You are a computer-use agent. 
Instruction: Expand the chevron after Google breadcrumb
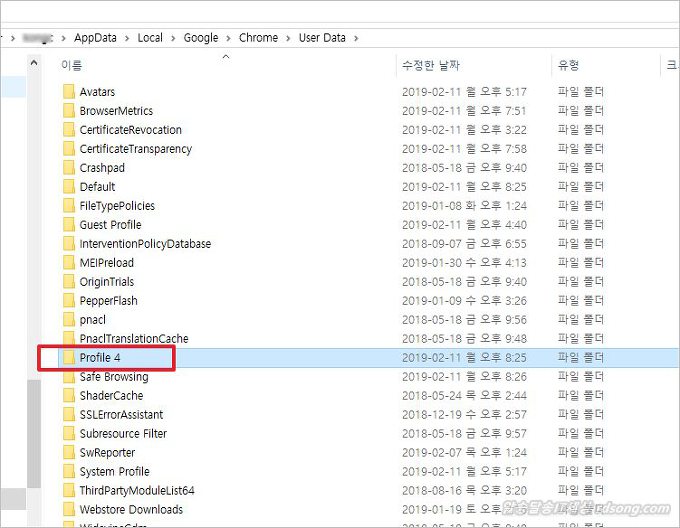click(228, 38)
